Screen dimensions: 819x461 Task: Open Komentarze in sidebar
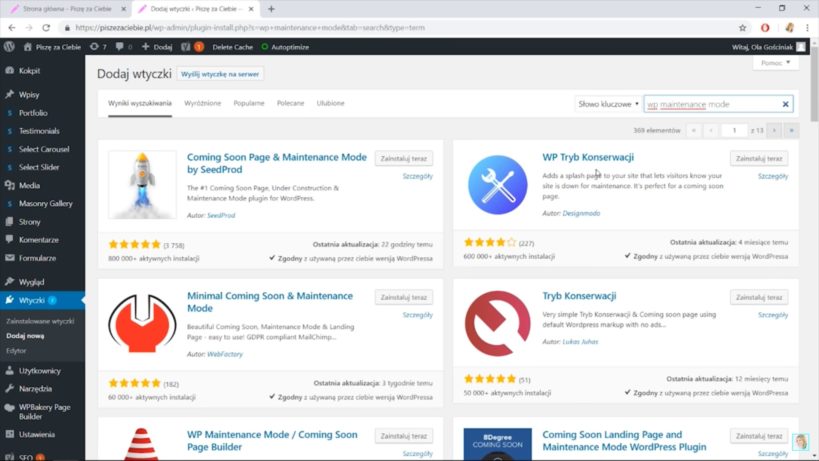tap(39, 240)
